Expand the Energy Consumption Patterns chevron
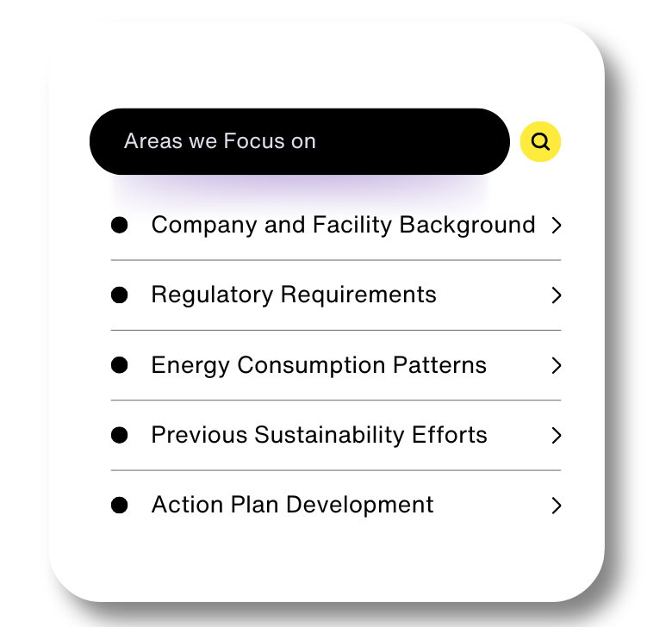Viewport: 672px width, 627px height. point(557,366)
